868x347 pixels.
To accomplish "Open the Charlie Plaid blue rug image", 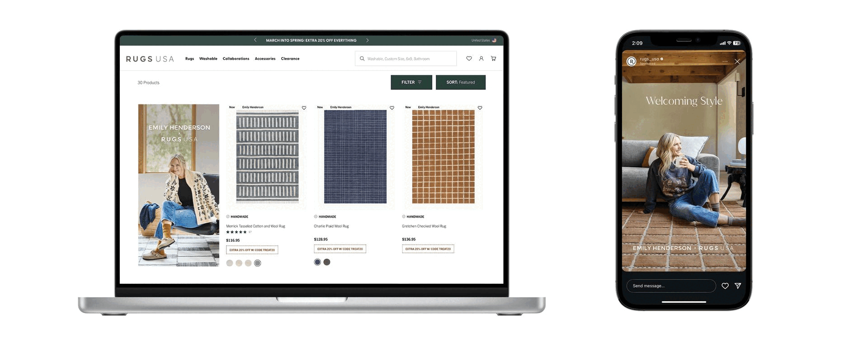I will (x=355, y=157).
